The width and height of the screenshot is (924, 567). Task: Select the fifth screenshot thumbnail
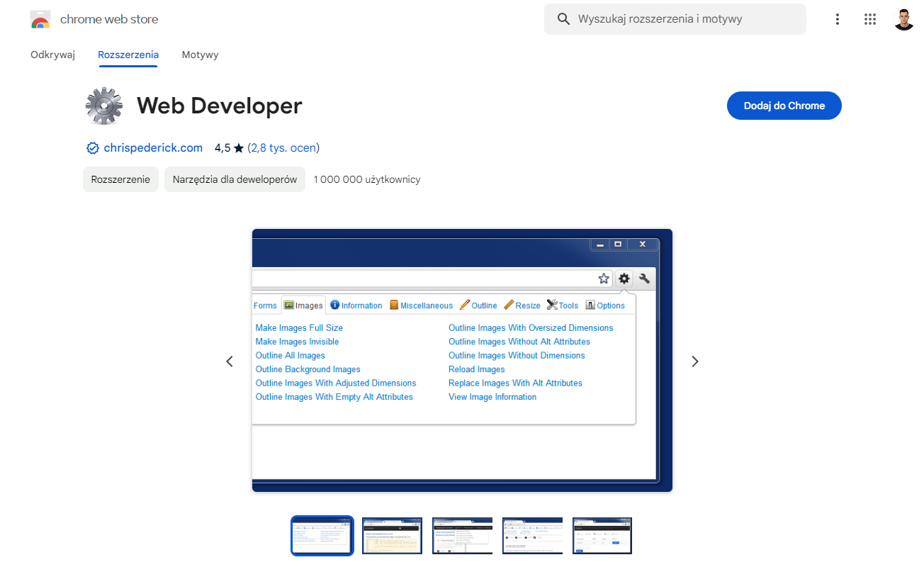coord(602,536)
